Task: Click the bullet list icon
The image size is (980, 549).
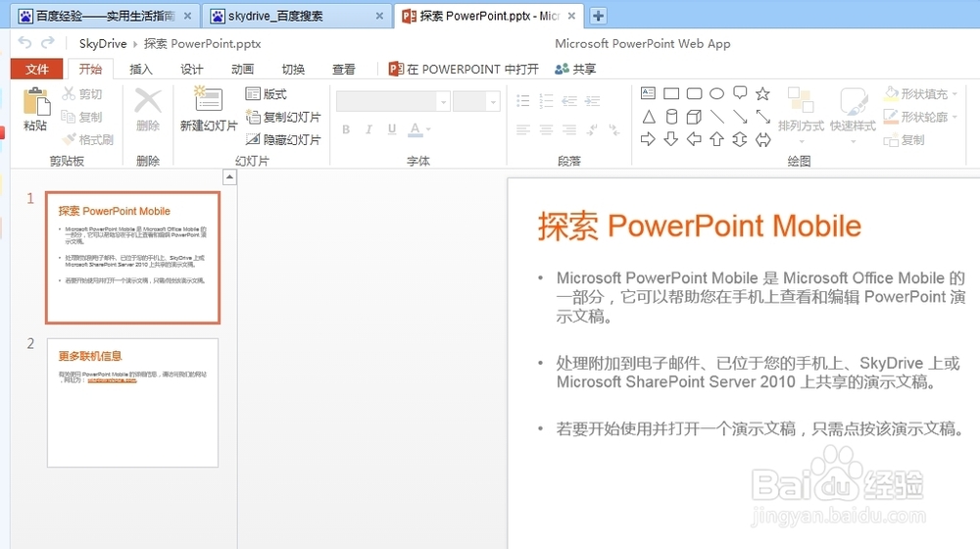Action: (x=523, y=101)
